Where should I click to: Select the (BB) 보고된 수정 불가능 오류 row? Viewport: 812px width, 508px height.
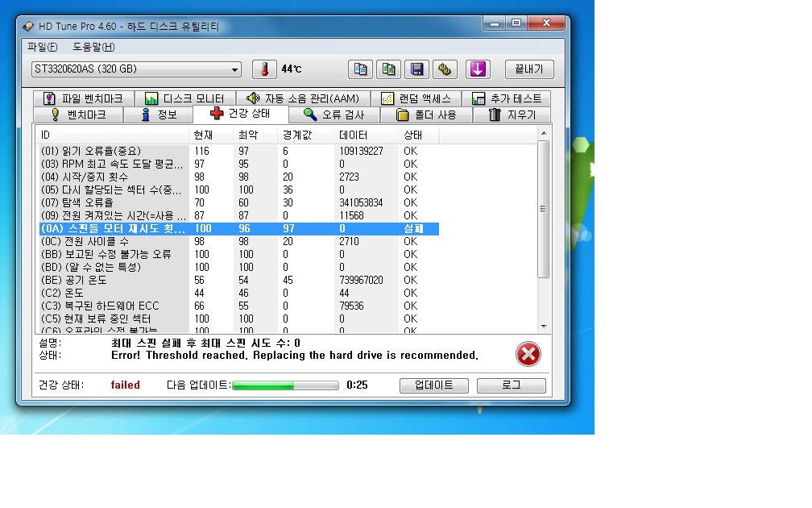tap(238, 255)
